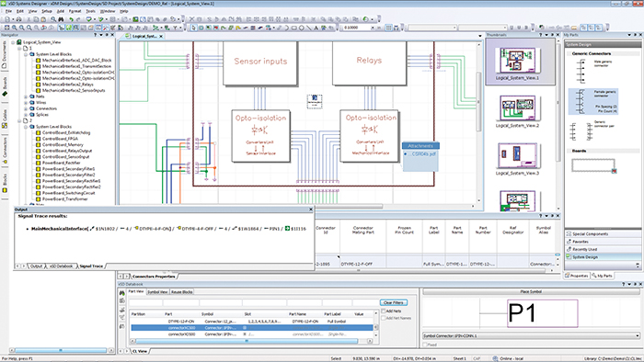Check the Add Net Names checkbox

[384, 318]
